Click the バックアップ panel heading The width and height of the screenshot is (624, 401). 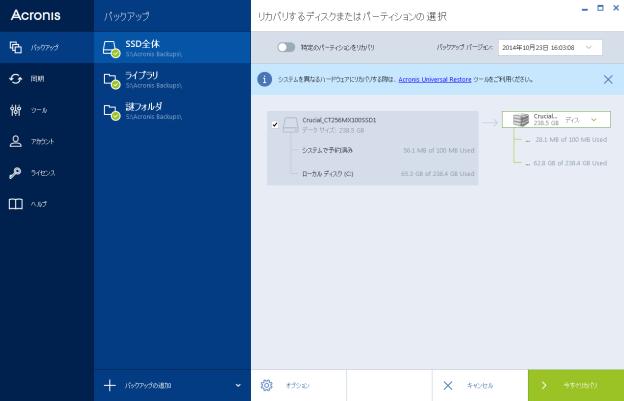127,16
